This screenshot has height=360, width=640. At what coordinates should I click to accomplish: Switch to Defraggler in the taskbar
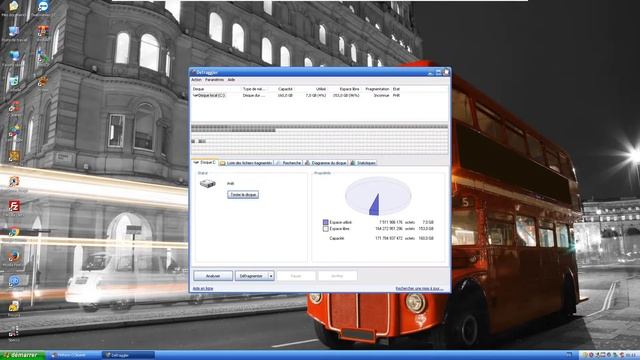[128, 355]
